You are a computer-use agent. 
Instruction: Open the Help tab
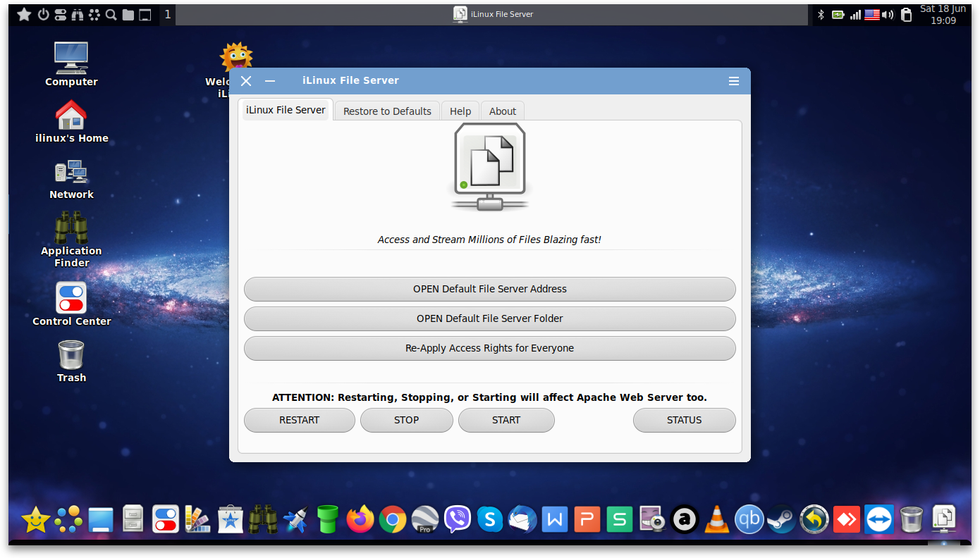460,111
